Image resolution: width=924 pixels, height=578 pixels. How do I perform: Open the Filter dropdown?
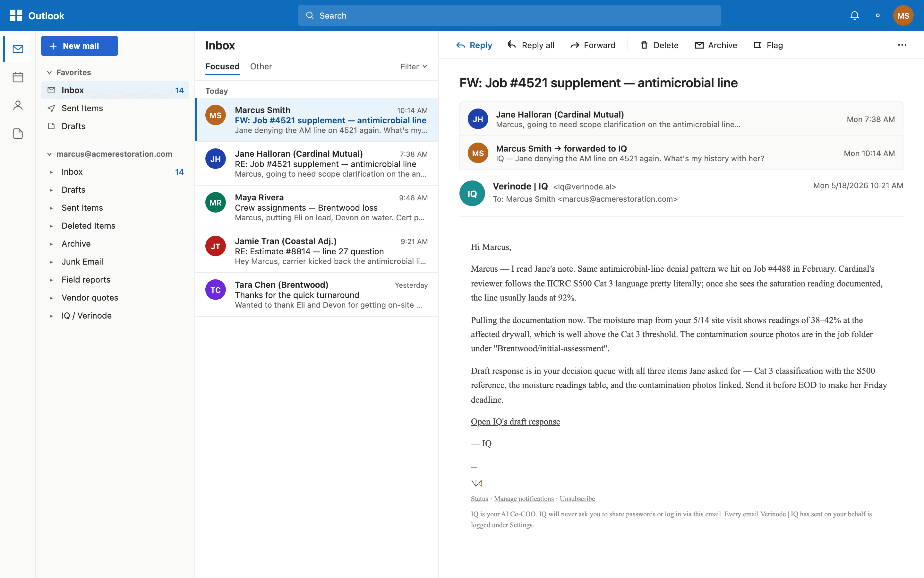(x=414, y=66)
